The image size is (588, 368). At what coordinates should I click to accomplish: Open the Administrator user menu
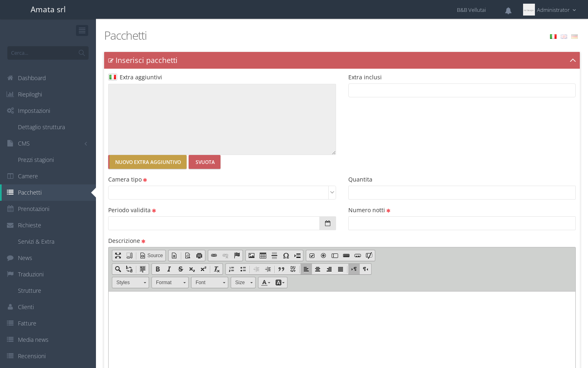click(550, 10)
